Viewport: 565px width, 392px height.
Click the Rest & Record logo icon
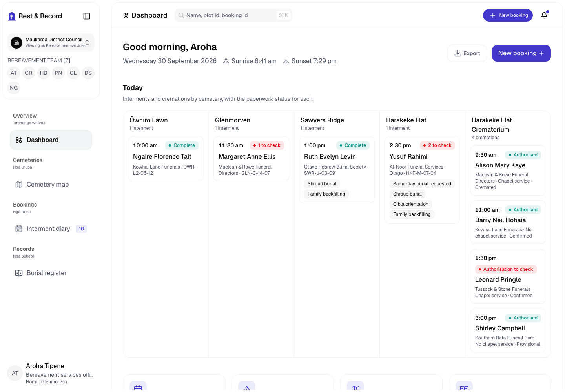point(12,16)
